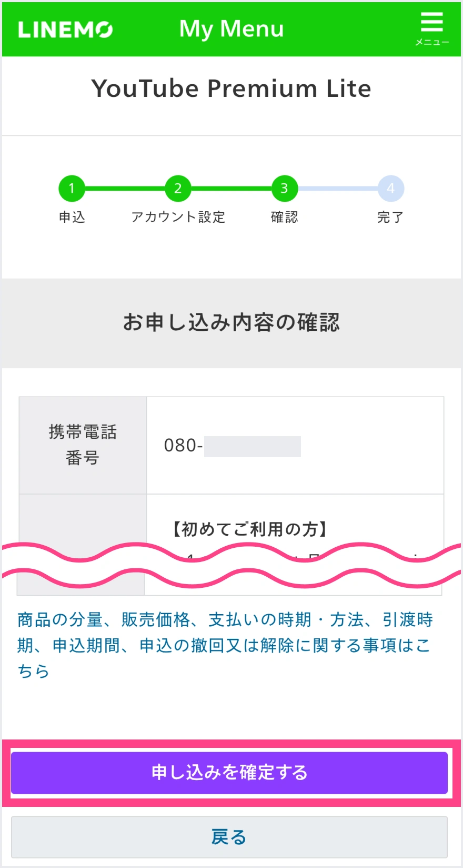Select step 1 circle in progress tracker
The image size is (463, 868).
coord(72,189)
